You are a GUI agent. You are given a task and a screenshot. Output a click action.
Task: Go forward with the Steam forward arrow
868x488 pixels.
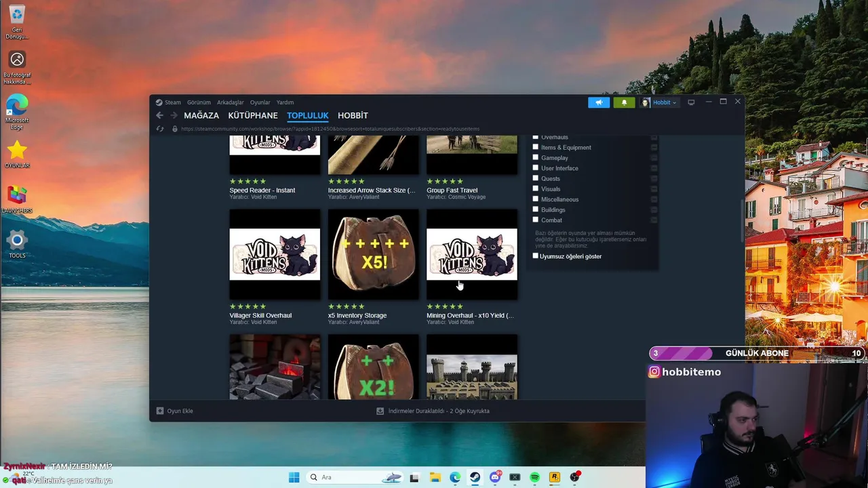174,115
